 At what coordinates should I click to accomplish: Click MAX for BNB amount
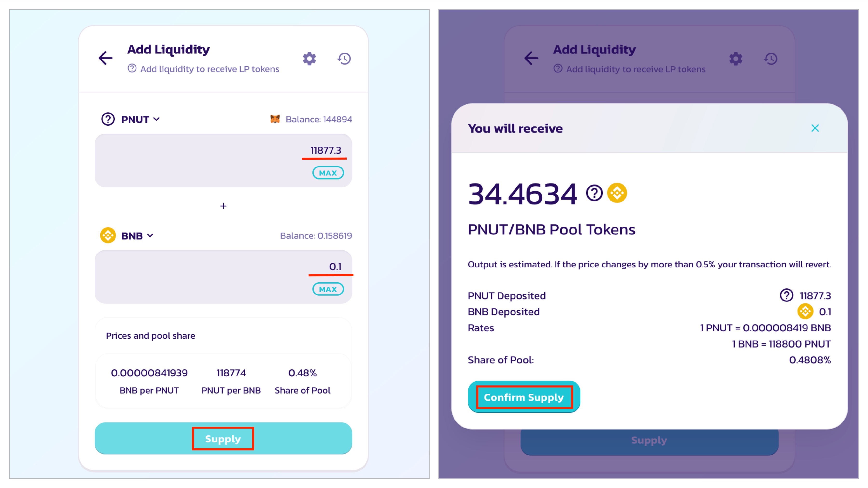click(x=328, y=289)
